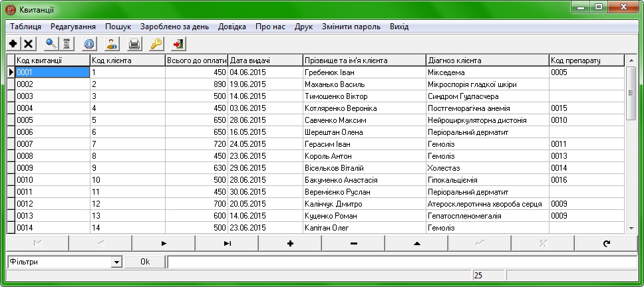Select the Бакуменко Анастасія name cell
Image resolution: width=644 pixels, height=287 pixels.
[x=365, y=180]
